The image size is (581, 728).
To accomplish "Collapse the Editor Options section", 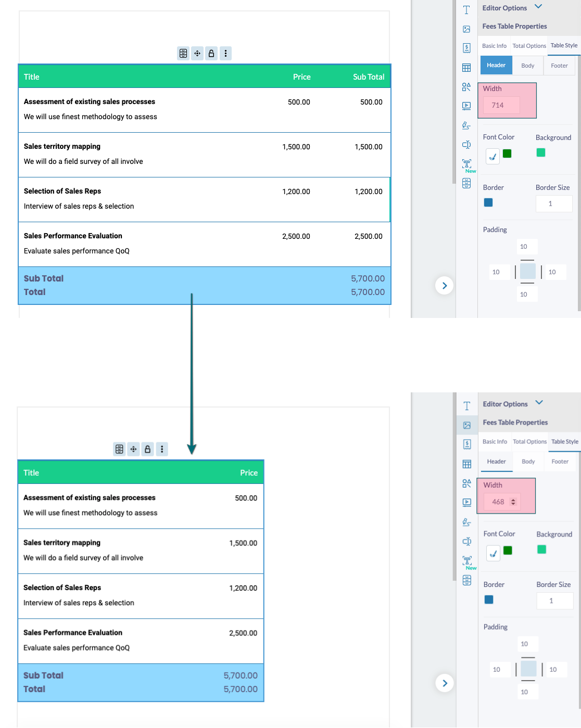I will (537, 7).
